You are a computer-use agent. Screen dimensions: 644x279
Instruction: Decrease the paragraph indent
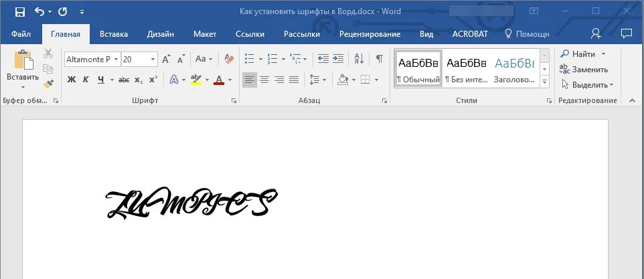click(x=323, y=59)
